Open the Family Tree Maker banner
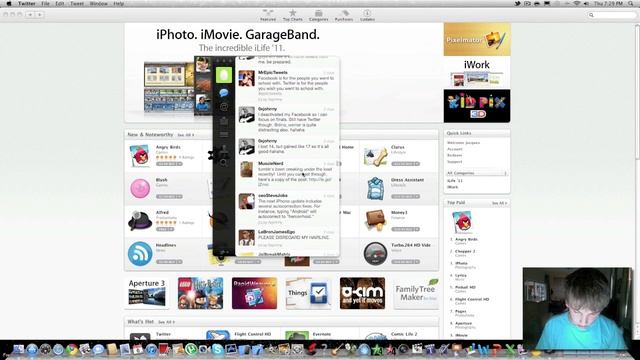Viewport: 640px width, 360px height. [x=416, y=293]
